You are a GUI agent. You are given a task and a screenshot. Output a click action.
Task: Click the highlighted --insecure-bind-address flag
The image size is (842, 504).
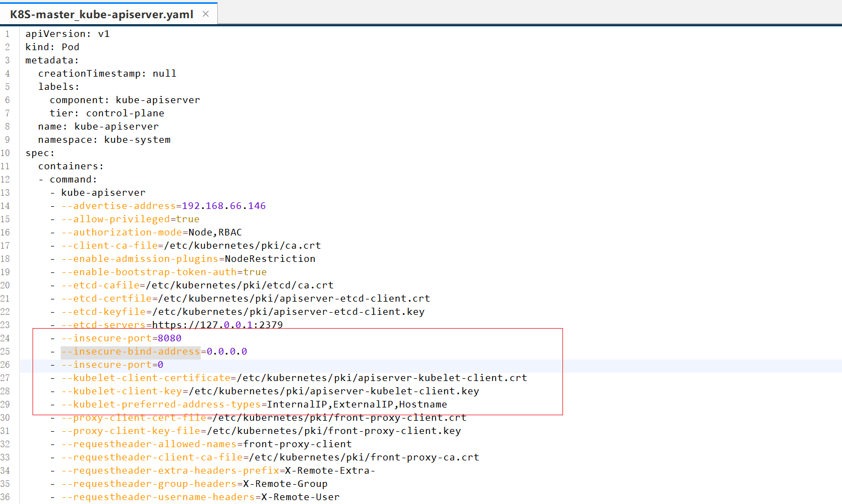coord(131,351)
